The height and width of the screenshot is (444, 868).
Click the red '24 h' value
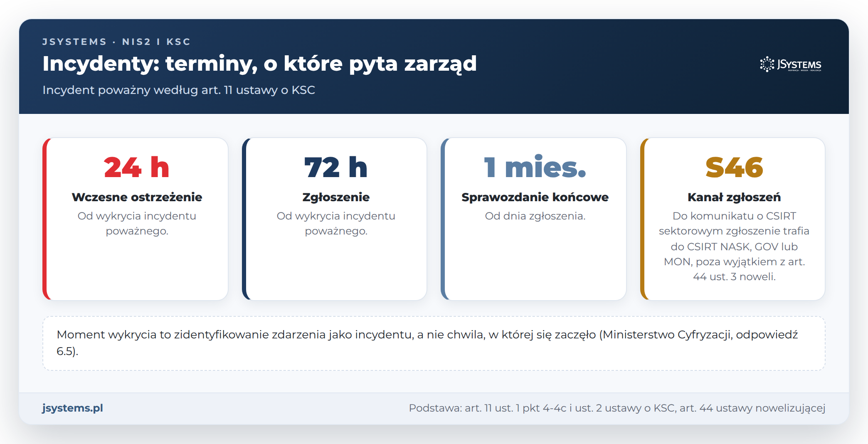(x=137, y=167)
